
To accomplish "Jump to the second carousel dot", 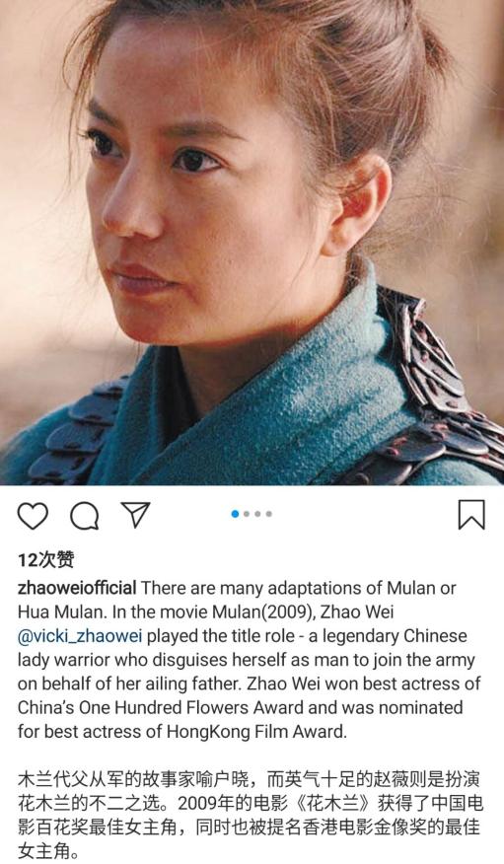I will click(247, 514).
